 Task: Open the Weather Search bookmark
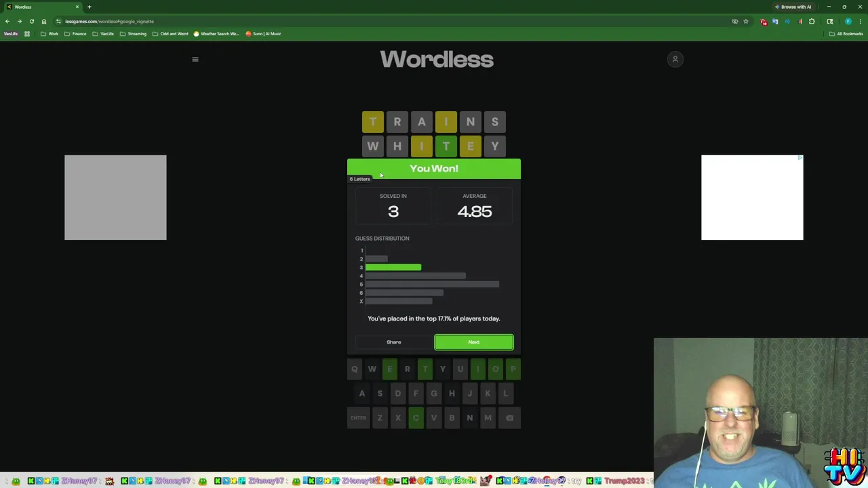coord(216,34)
